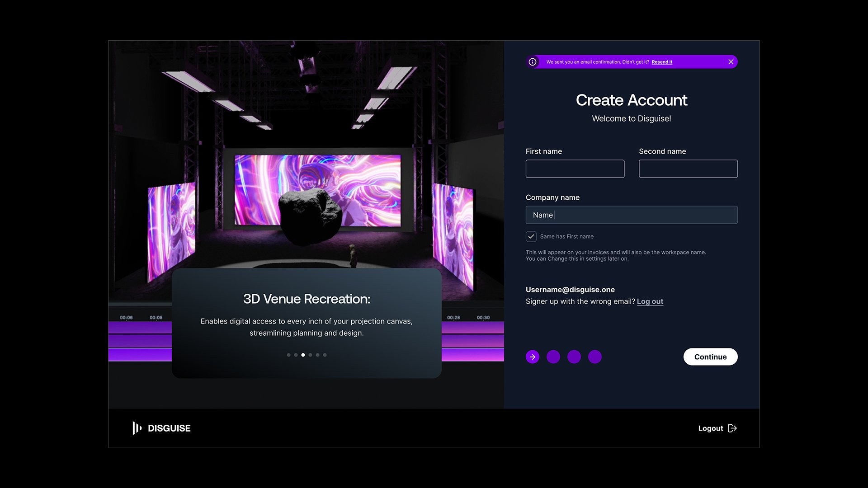Click the Continue button
868x488 pixels.
(710, 357)
